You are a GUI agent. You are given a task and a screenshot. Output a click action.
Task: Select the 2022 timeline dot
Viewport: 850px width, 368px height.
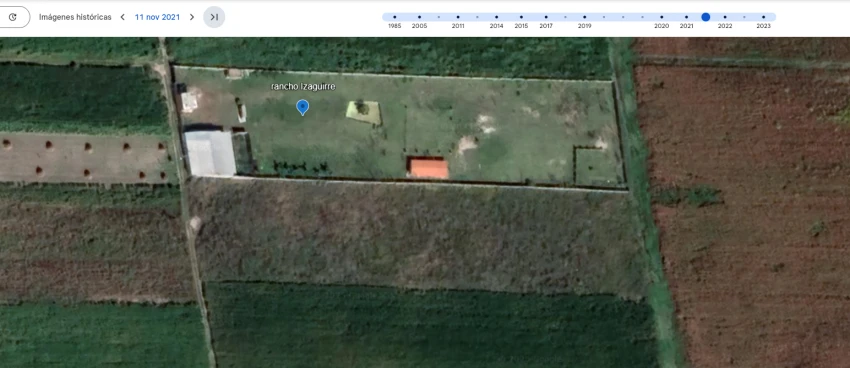(x=725, y=17)
